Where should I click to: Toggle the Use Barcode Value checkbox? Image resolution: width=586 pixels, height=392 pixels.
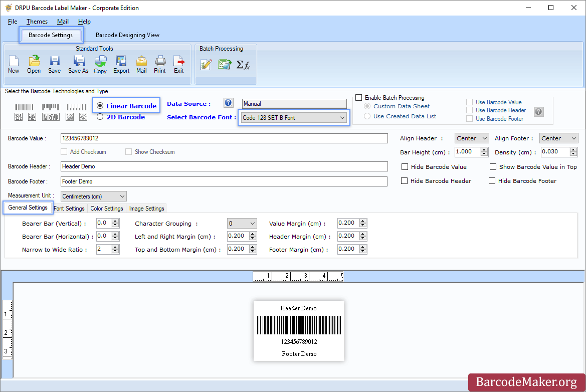(469, 102)
